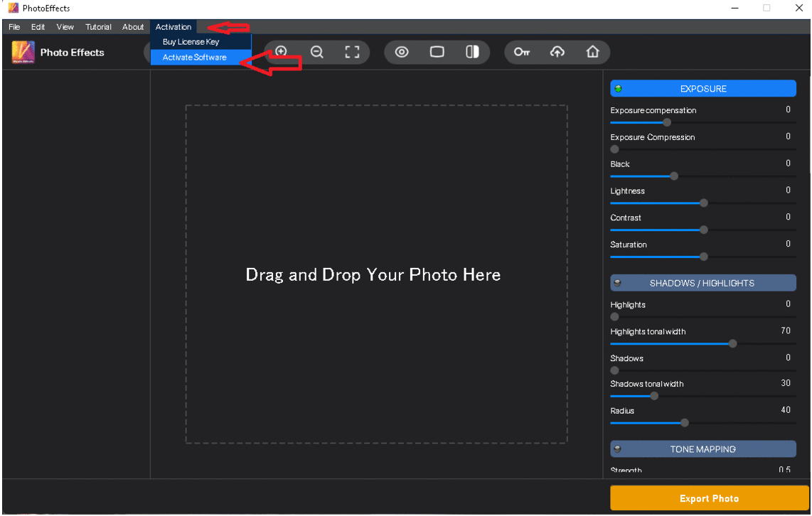Enable the Shadows / Highlights section indicator
Viewport: 812px width, 516px height.
pos(617,283)
